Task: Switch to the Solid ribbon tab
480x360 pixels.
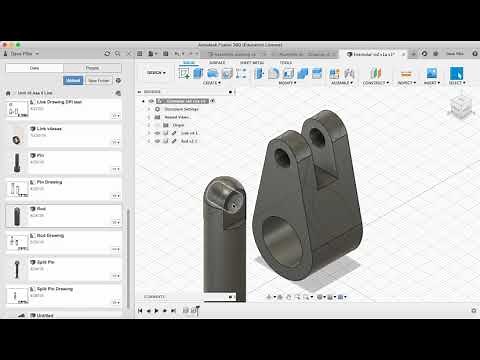Action: click(189, 63)
